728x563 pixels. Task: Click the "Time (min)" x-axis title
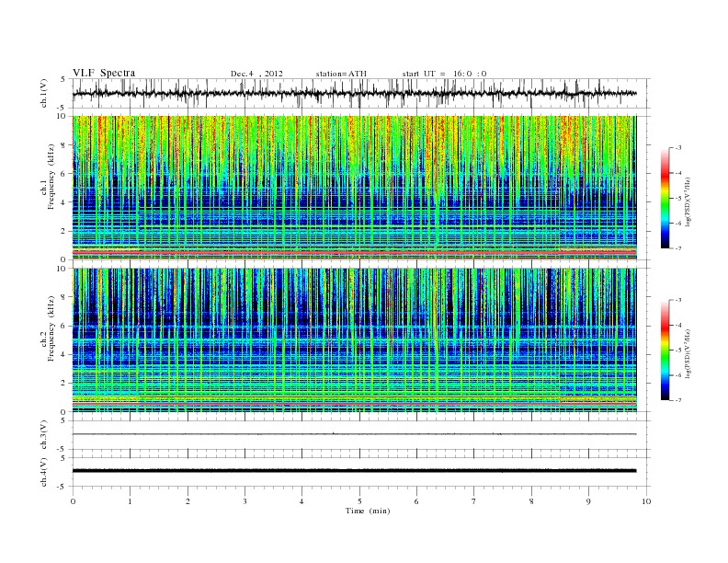(368, 511)
